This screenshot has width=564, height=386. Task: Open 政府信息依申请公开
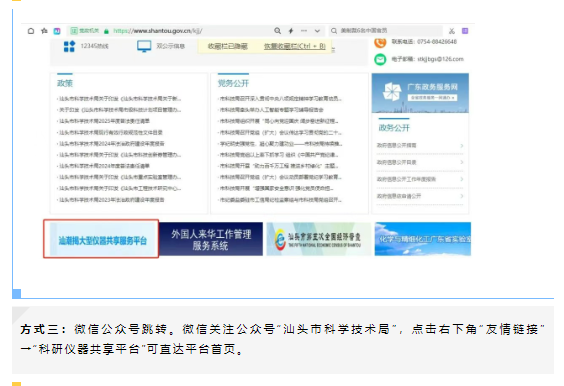pos(399,196)
